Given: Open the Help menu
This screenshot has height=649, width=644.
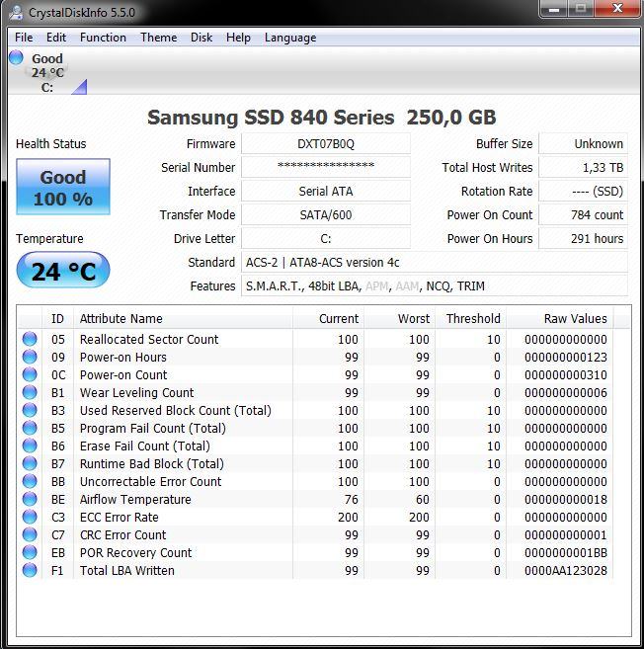Looking at the screenshot, I should (238, 38).
